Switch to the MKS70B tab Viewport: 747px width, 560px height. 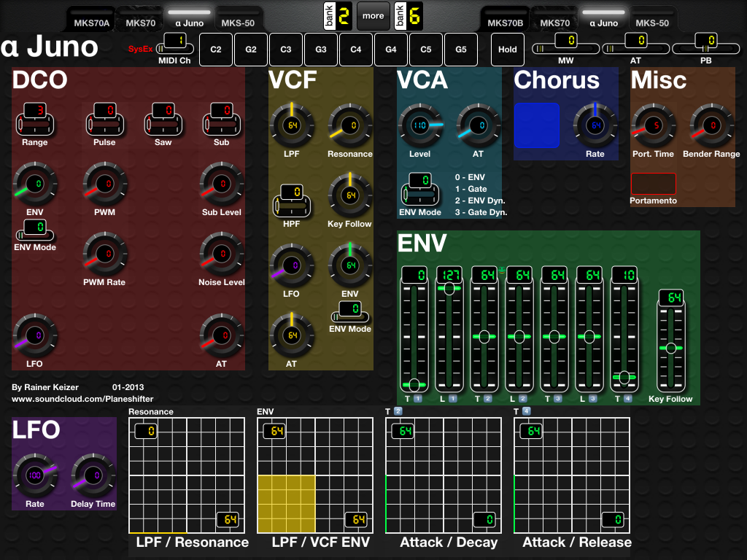pos(506,19)
